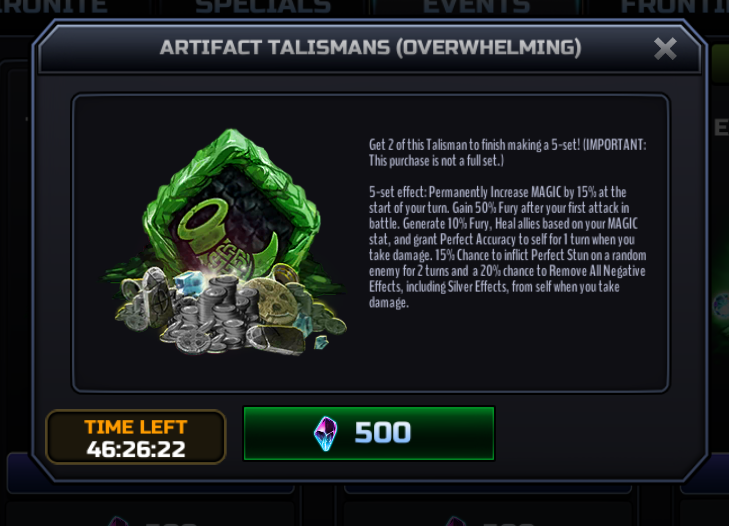Select the Time Left countdown box

pyautogui.click(x=136, y=437)
